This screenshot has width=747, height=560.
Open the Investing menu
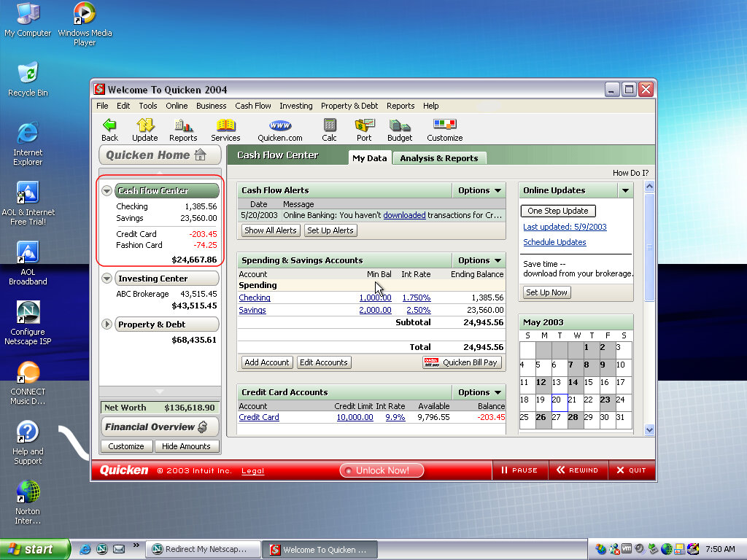pos(295,106)
